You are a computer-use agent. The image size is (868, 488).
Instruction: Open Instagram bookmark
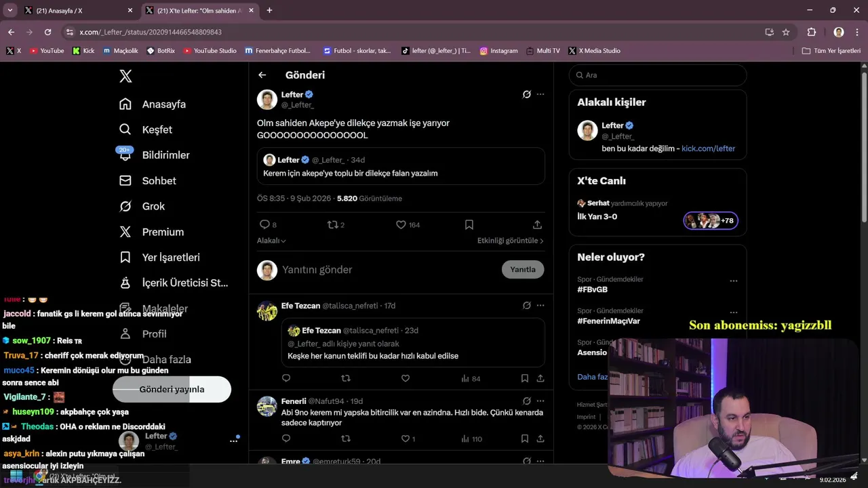click(x=498, y=51)
